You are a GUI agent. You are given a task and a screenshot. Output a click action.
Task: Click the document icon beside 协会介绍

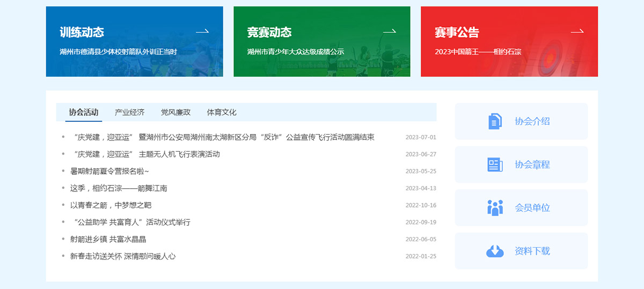(x=495, y=121)
